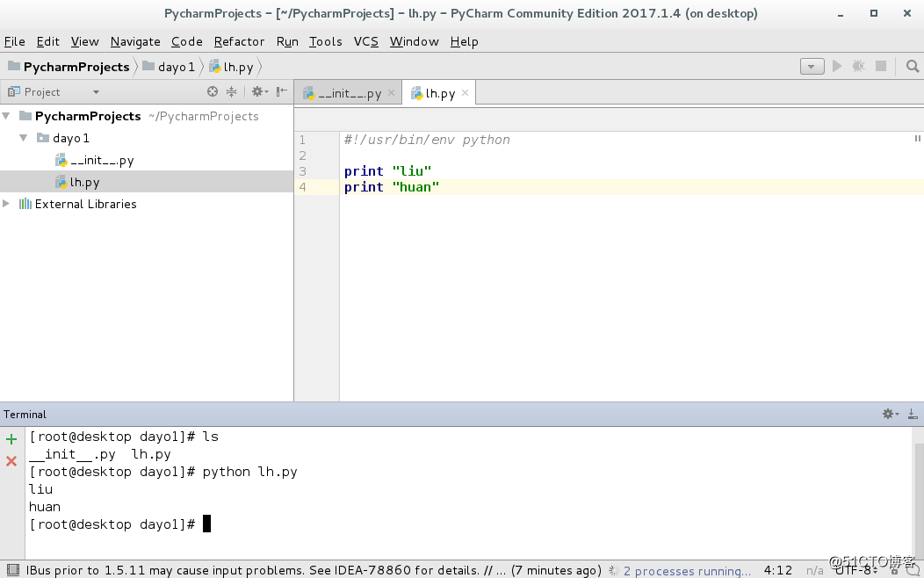The height and width of the screenshot is (578, 924).
Task: Open the Window menu
Action: coord(415,41)
